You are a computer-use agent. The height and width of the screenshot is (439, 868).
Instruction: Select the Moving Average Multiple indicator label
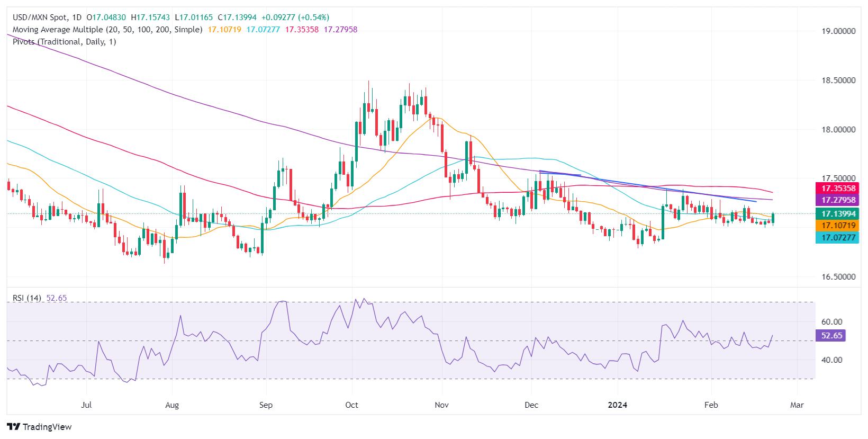(107, 30)
